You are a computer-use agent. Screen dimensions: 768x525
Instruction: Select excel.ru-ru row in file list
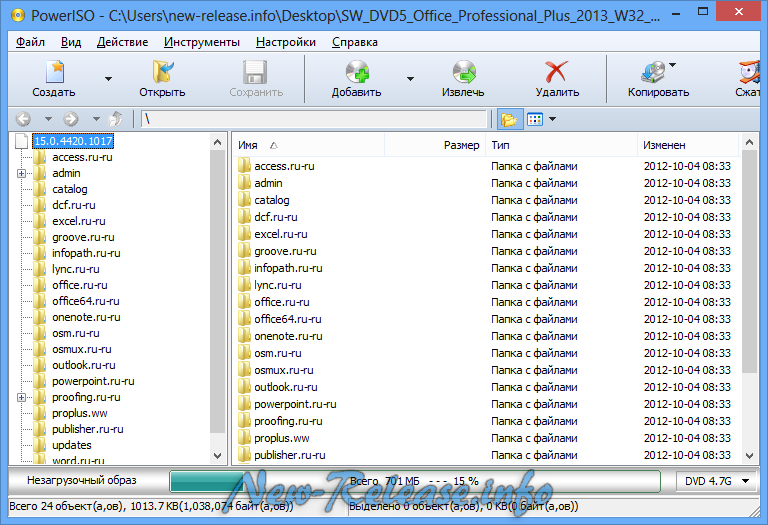(x=485, y=234)
